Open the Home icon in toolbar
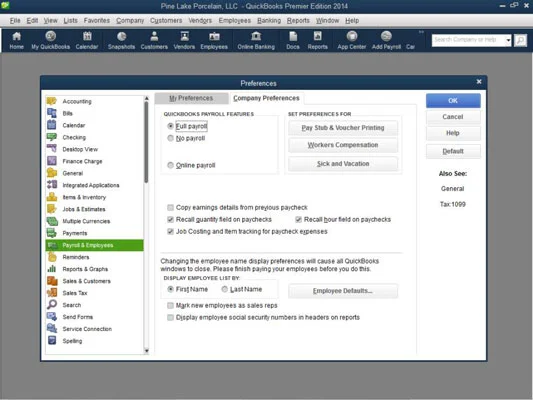The height and width of the screenshot is (400, 533). [16, 40]
